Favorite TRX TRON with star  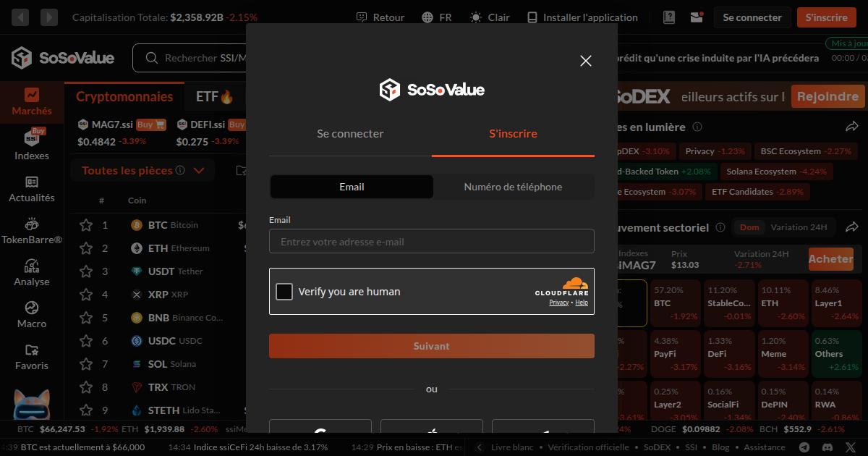pos(86,387)
